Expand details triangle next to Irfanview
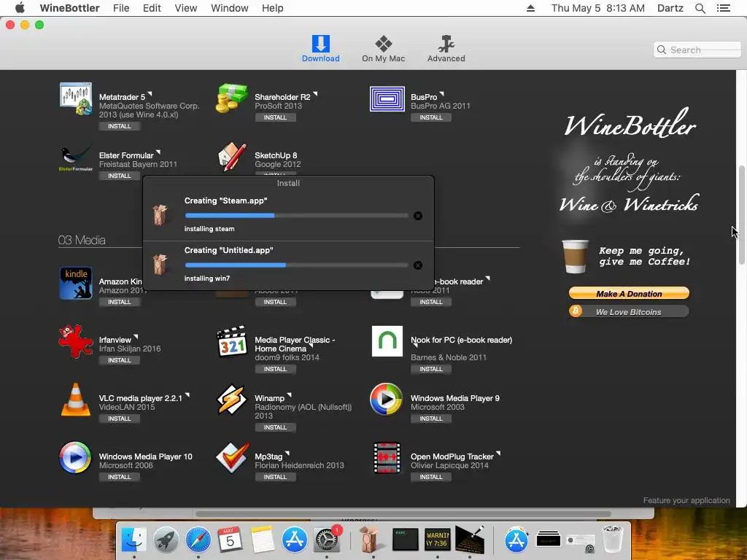The image size is (747, 560). [136, 337]
